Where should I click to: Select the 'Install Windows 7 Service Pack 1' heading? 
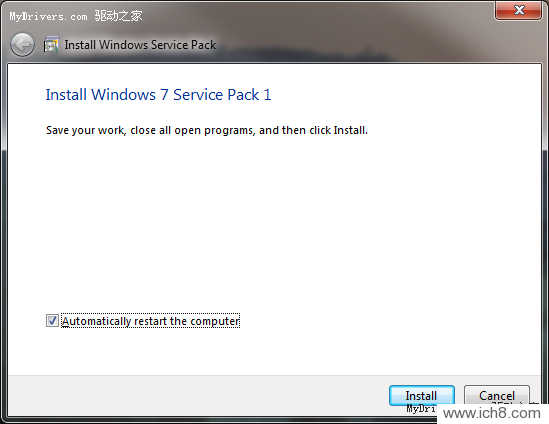coord(158,95)
